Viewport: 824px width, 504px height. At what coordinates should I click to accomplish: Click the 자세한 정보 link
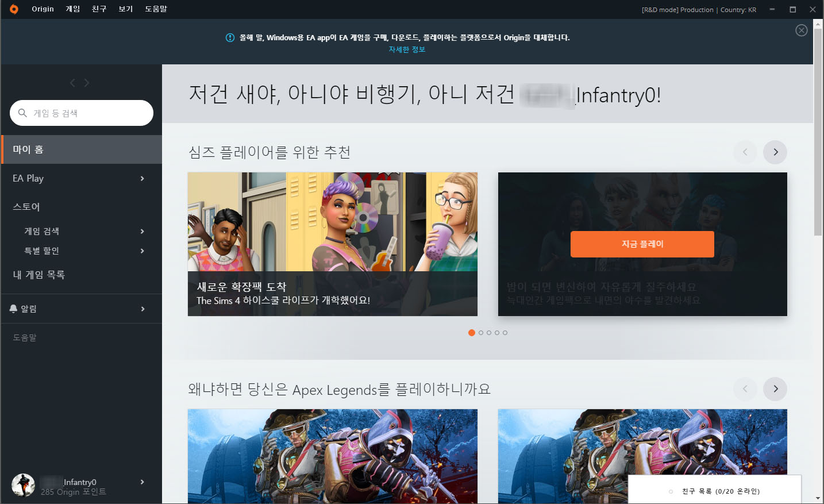(x=407, y=49)
